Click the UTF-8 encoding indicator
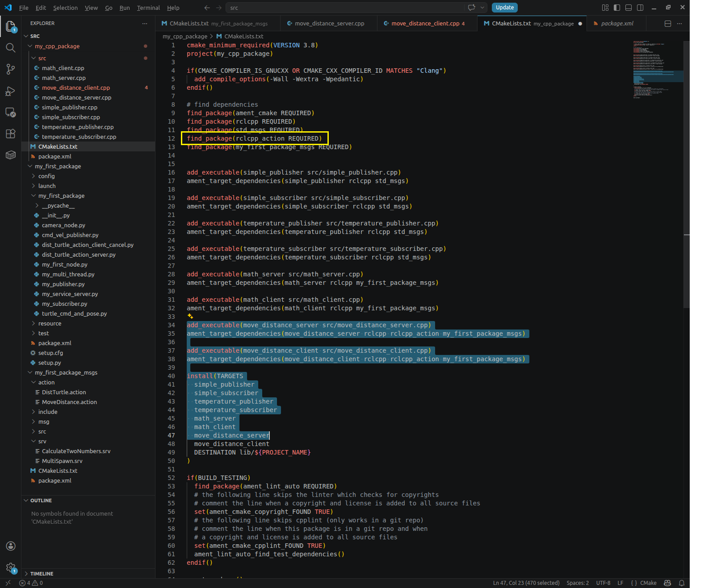 coord(603,583)
